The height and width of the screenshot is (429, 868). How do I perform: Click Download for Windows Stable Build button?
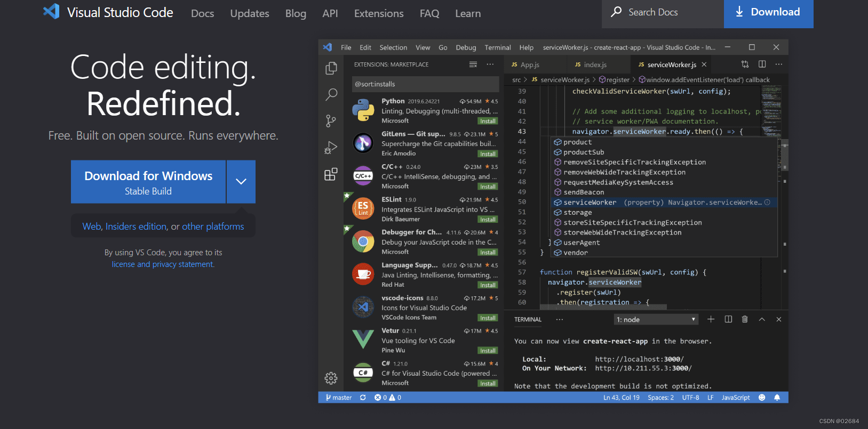(148, 182)
